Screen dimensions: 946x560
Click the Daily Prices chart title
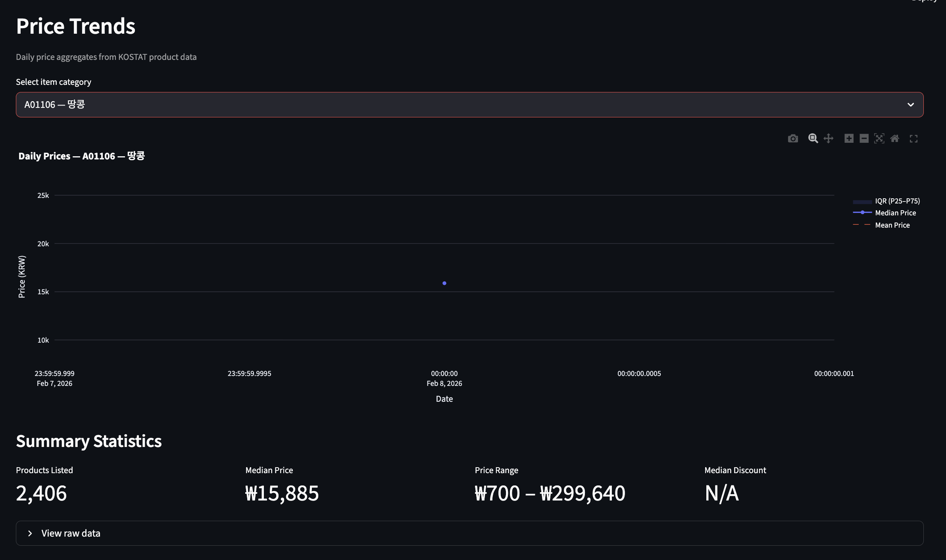pos(81,156)
